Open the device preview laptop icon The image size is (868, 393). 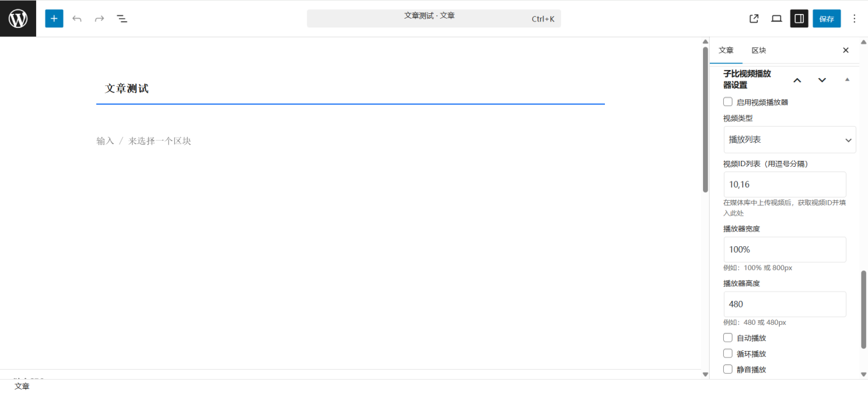[777, 19]
